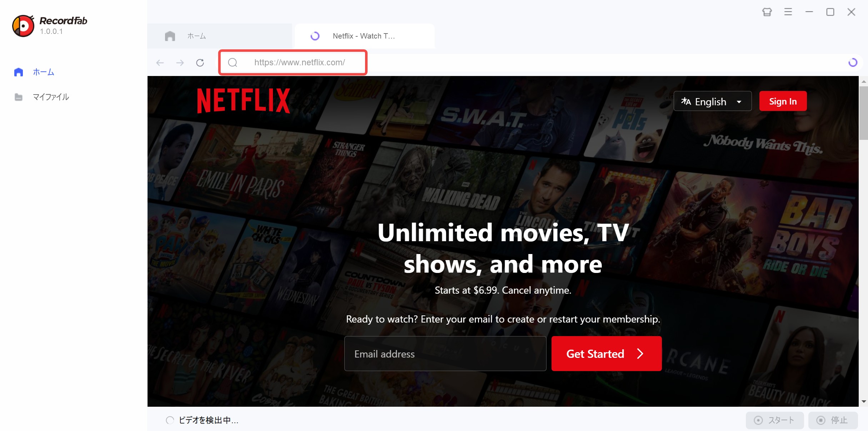Click the 'Ready to watch?' prompt text
Screen dimensions: 868x431
pos(503,319)
